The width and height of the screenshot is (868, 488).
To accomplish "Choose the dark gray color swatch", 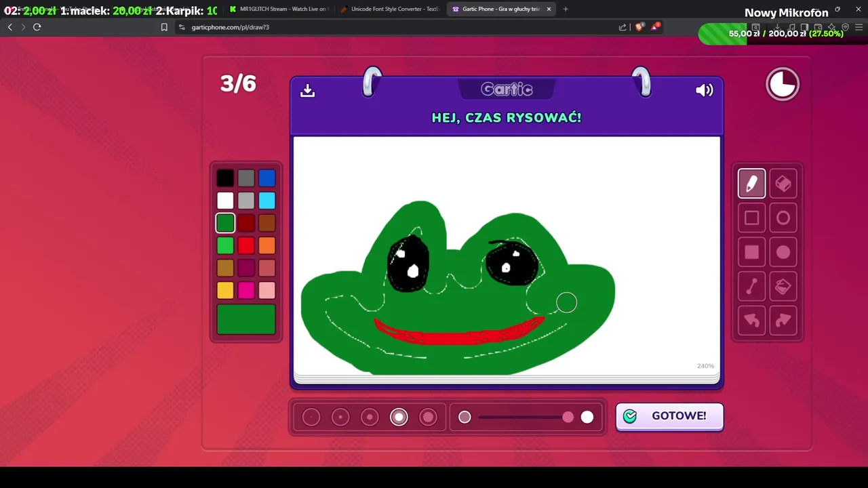I will click(x=246, y=178).
